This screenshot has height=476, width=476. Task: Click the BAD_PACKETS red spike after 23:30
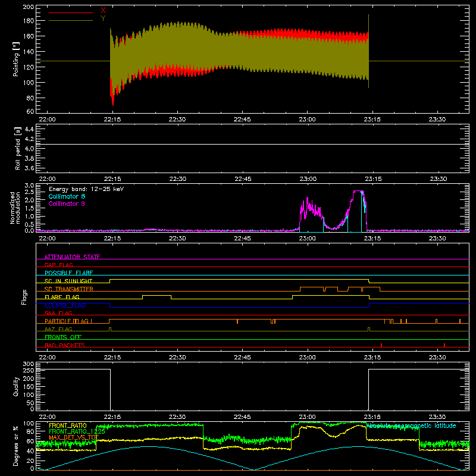444,345
